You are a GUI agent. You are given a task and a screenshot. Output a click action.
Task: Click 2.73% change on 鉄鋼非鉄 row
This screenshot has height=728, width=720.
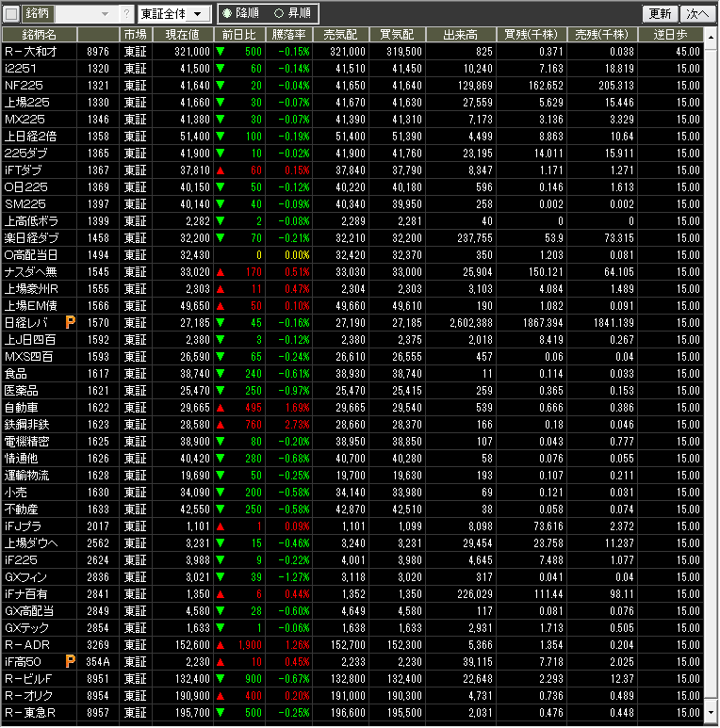tap(297, 425)
